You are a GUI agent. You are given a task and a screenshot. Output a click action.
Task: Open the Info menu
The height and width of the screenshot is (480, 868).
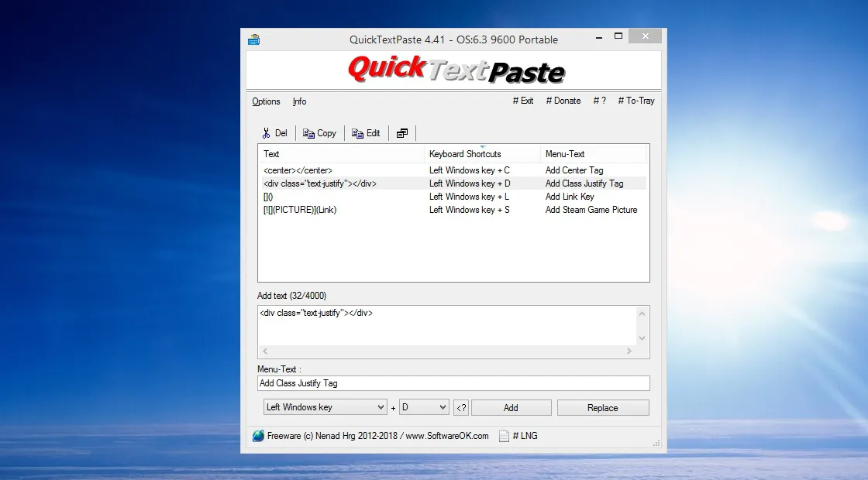(299, 101)
